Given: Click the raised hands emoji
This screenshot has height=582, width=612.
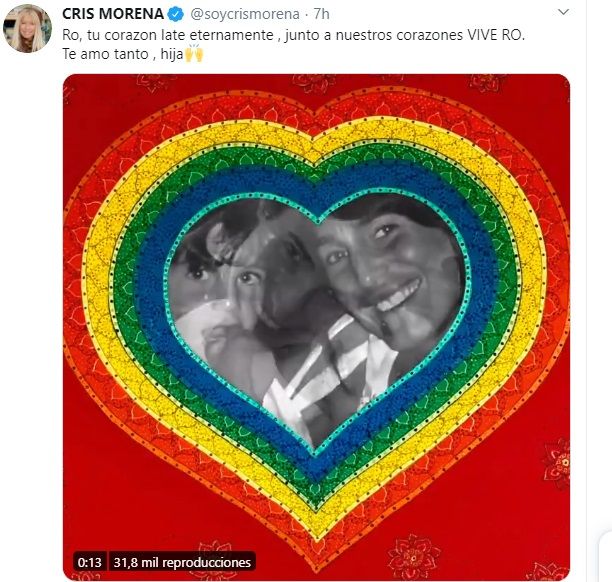Looking at the screenshot, I should pyautogui.click(x=194, y=53).
